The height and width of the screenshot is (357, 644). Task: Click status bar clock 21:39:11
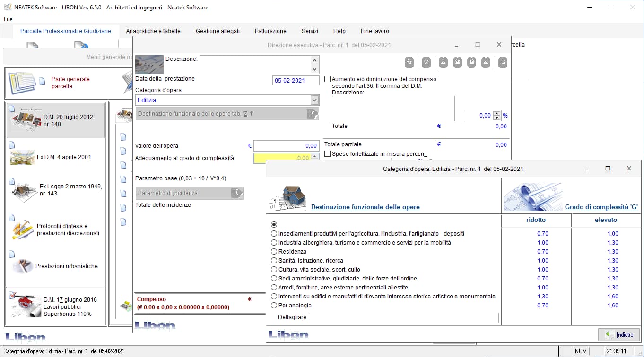click(616, 351)
